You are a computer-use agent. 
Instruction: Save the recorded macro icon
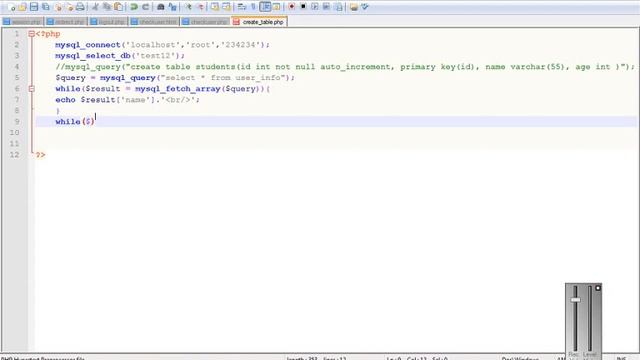tap(338, 7)
